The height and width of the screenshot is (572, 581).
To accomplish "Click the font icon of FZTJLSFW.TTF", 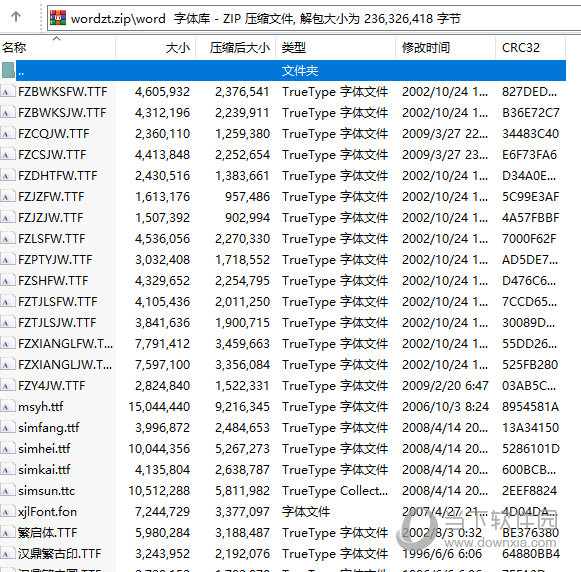I will click(7, 302).
